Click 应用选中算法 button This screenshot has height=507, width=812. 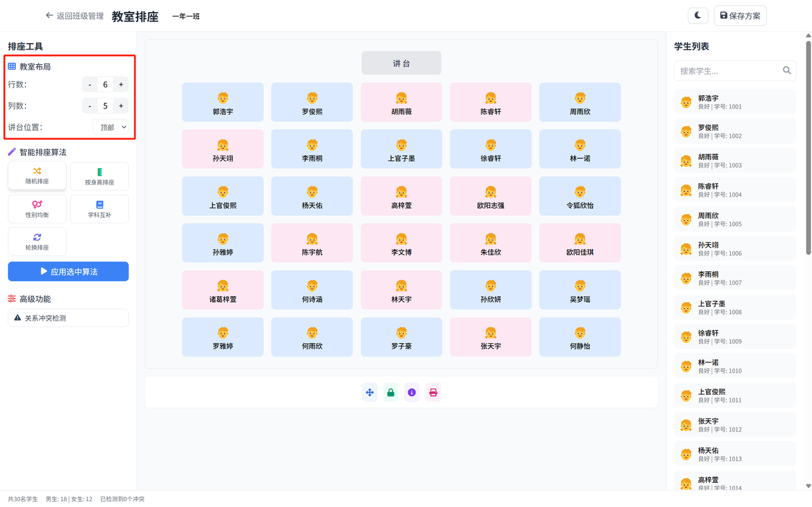[x=69, y=272]
